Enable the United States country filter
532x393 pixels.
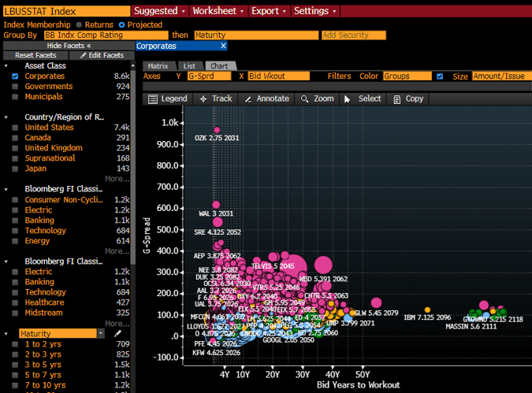[x=15, y=128]
